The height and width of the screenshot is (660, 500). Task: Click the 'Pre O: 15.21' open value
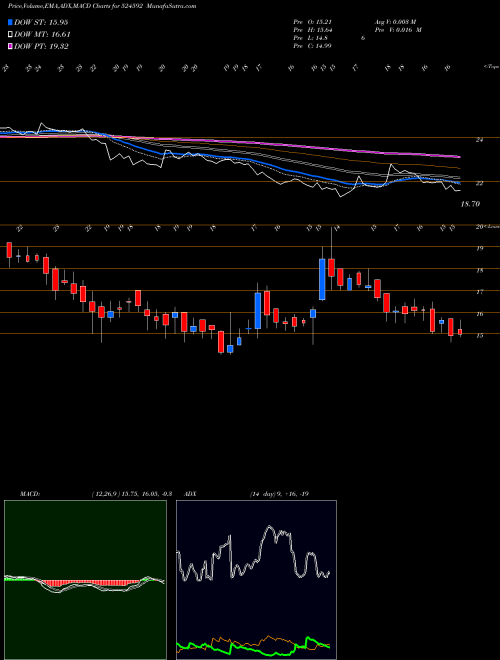point(312,21)
